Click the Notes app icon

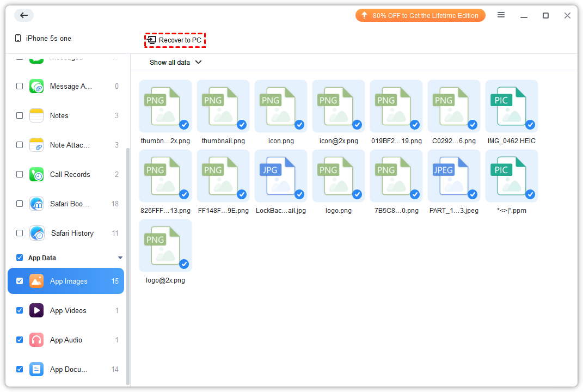tap(36, 115)
